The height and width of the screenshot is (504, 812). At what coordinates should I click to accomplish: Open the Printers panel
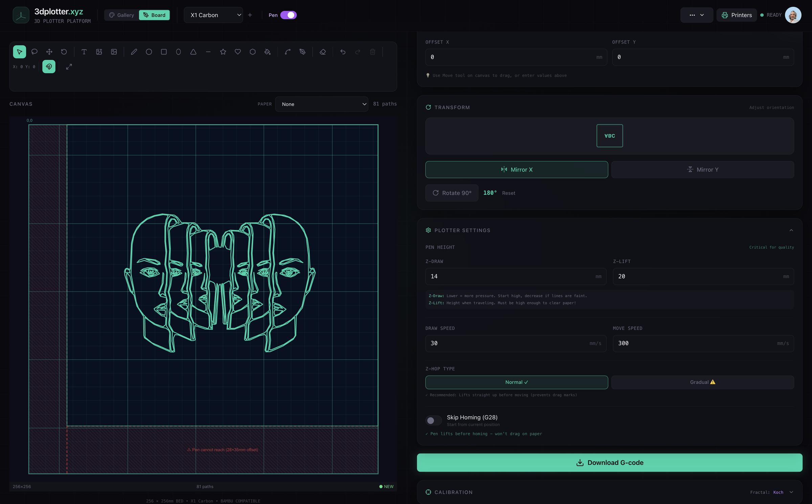[x=737, y=15]
